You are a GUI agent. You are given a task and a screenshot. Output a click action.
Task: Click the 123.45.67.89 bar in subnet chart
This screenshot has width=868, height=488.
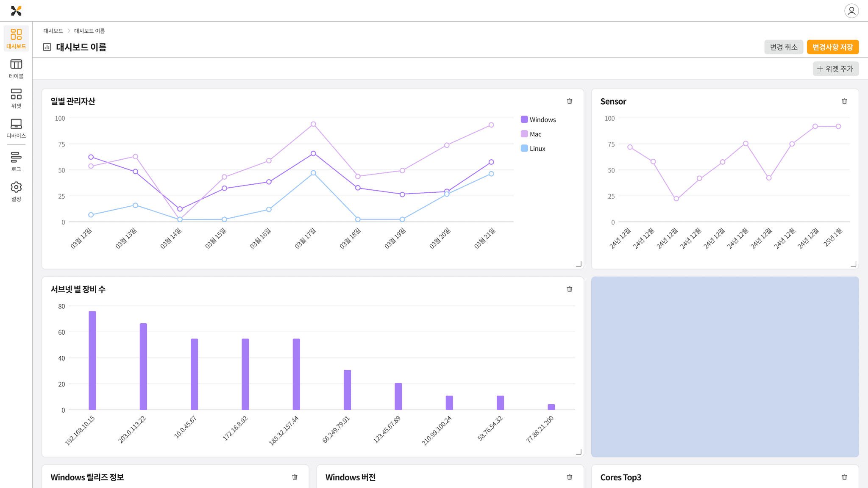[x=398, y=396]
